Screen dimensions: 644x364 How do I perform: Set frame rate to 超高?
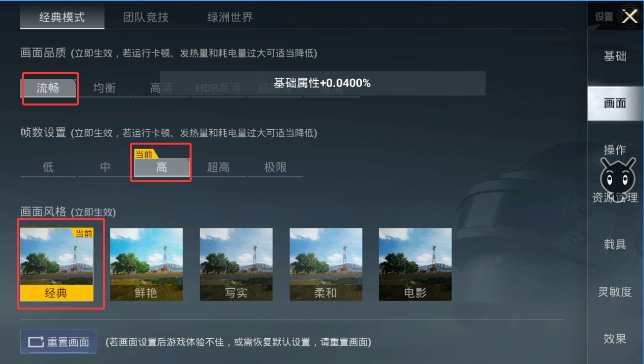pyautogui.click(x=218, y=167)
